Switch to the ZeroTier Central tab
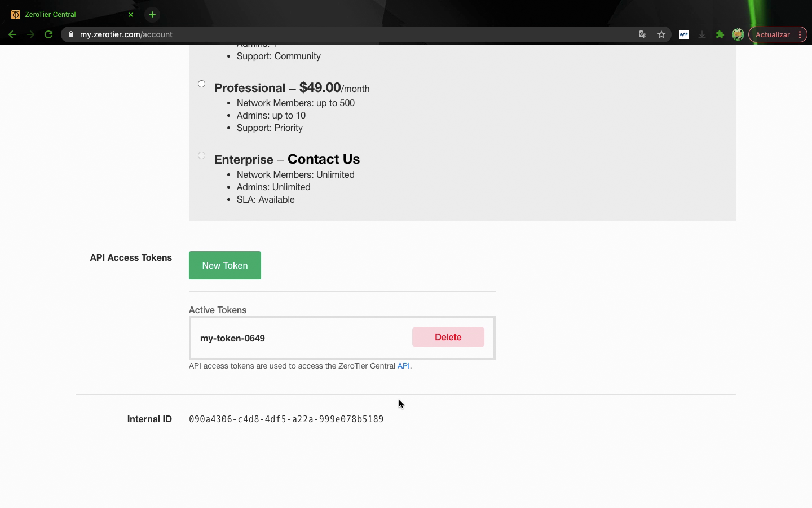Viewport: 812px width, 508px height. point(68,15)
